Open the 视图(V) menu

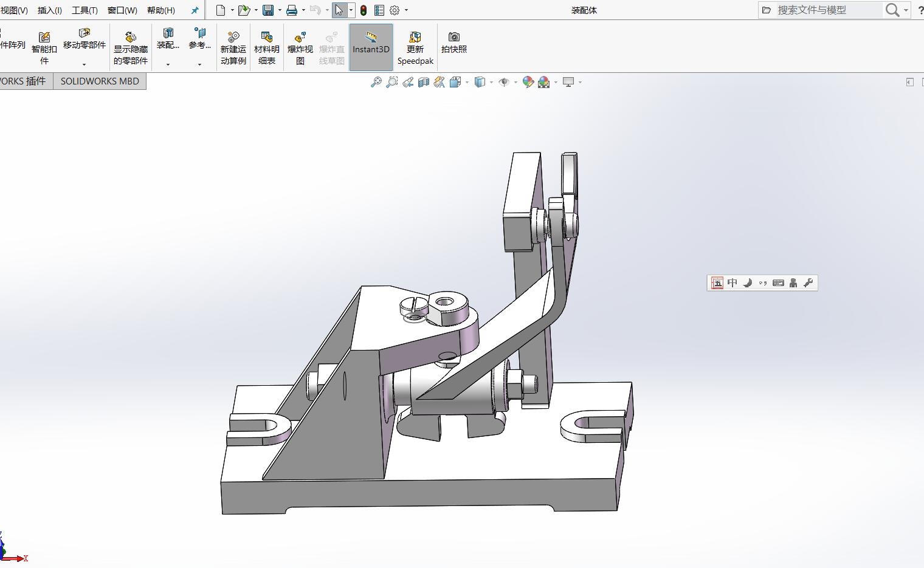[14, 10]
